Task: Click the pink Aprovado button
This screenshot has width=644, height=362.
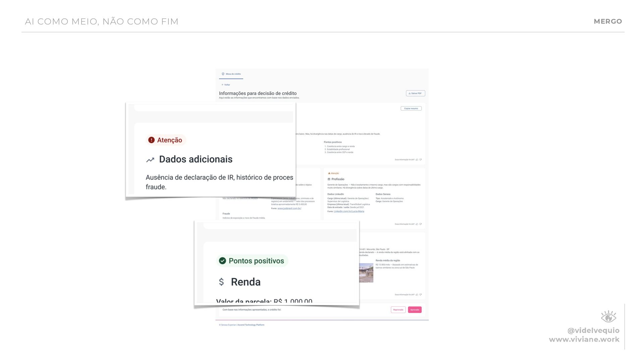Action: [415, 310]
